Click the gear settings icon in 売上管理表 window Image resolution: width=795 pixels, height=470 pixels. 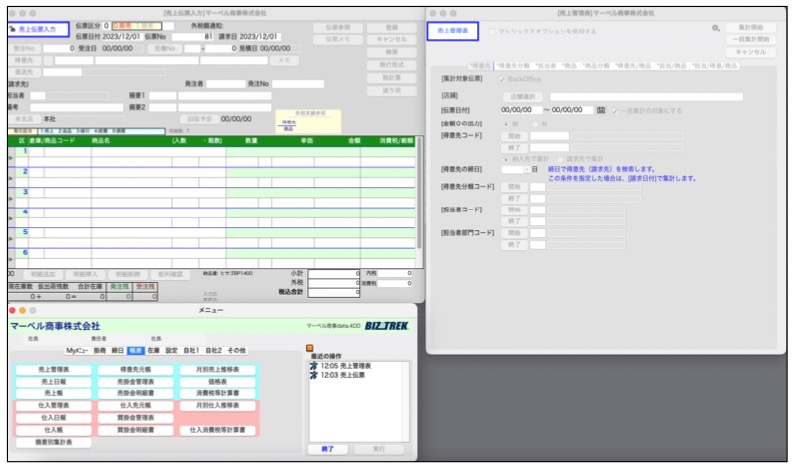click(x=716, y=28)
